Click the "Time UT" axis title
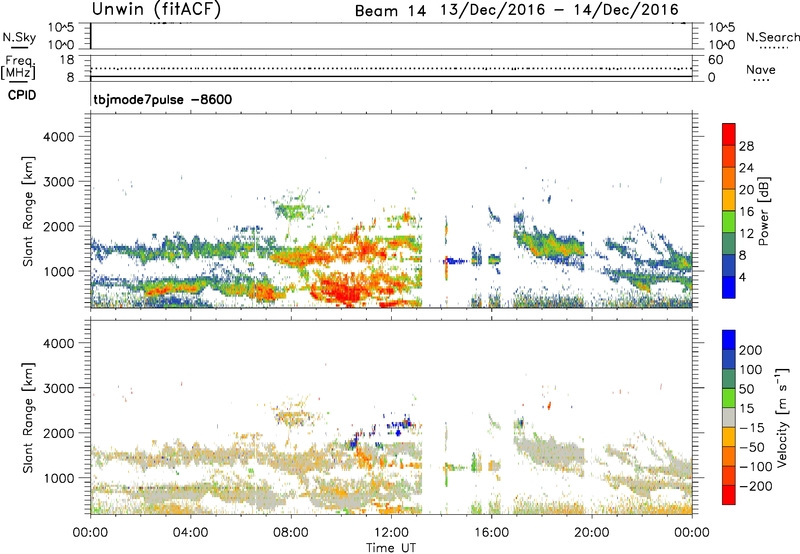800x554 pixels. 391,548
